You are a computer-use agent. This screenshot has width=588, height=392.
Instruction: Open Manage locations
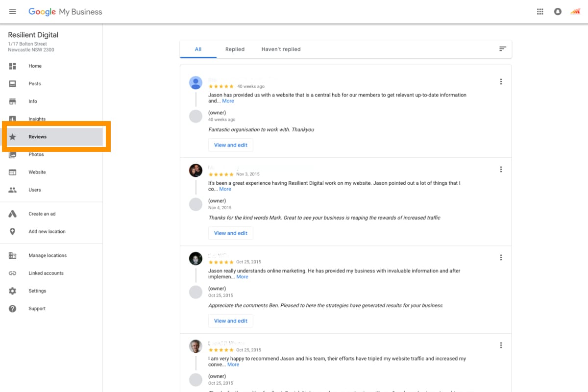[48, 256]
